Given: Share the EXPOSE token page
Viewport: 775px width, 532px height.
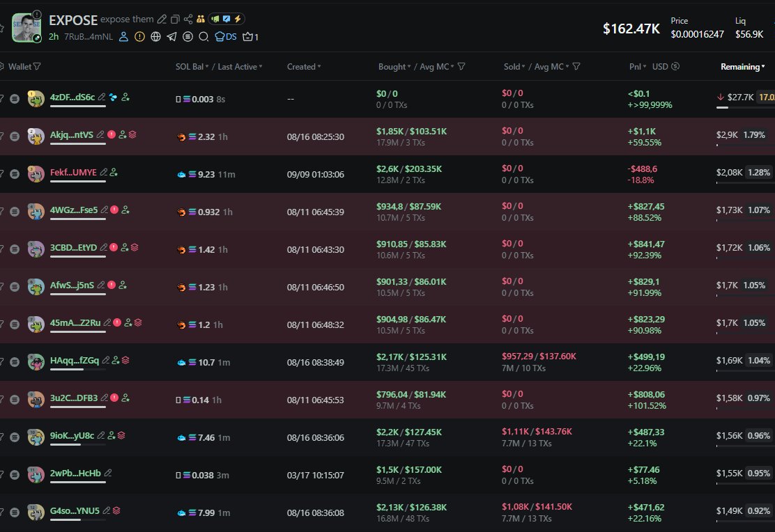Looking at the screenshot, I should click(187, 19).
